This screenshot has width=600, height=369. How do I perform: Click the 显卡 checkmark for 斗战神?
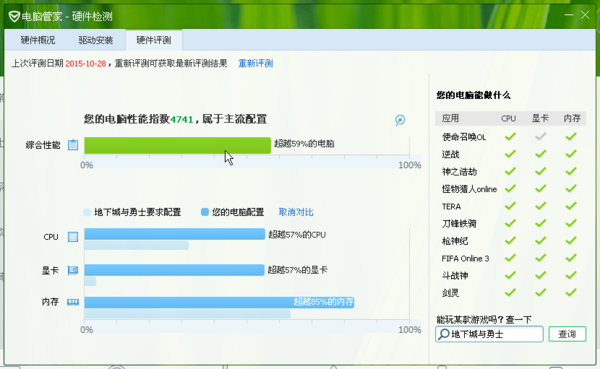tap(540, 275)
